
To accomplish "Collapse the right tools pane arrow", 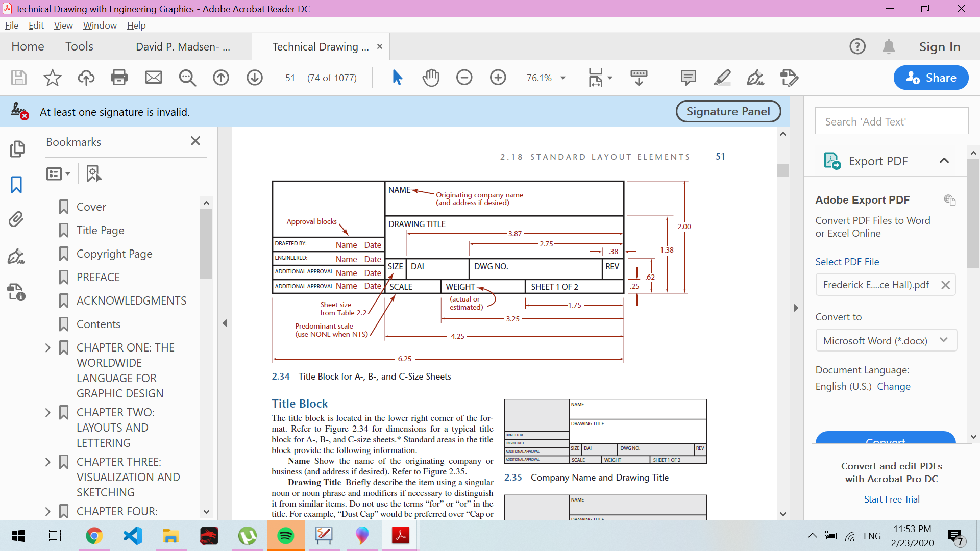I will 796,308.
